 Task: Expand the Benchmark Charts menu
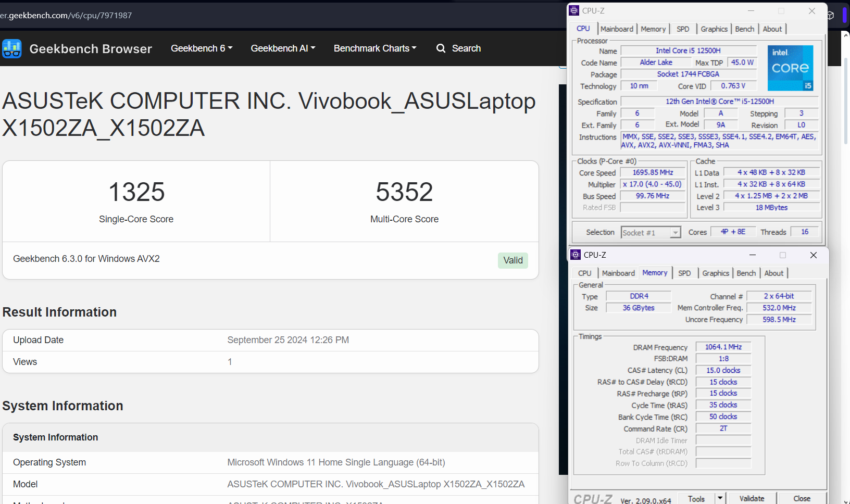coord(375,48)
